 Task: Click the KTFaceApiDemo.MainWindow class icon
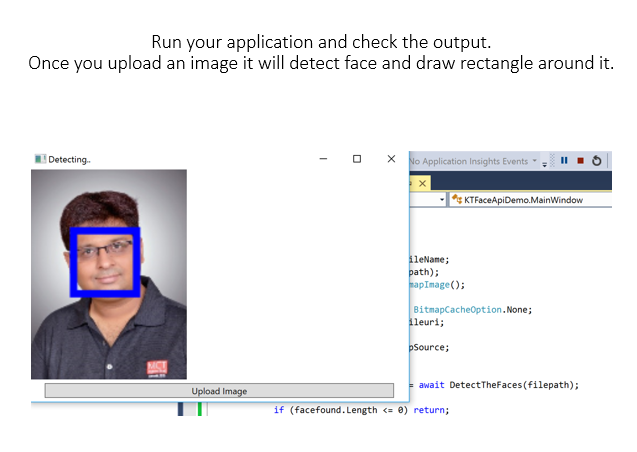[456, 200]
